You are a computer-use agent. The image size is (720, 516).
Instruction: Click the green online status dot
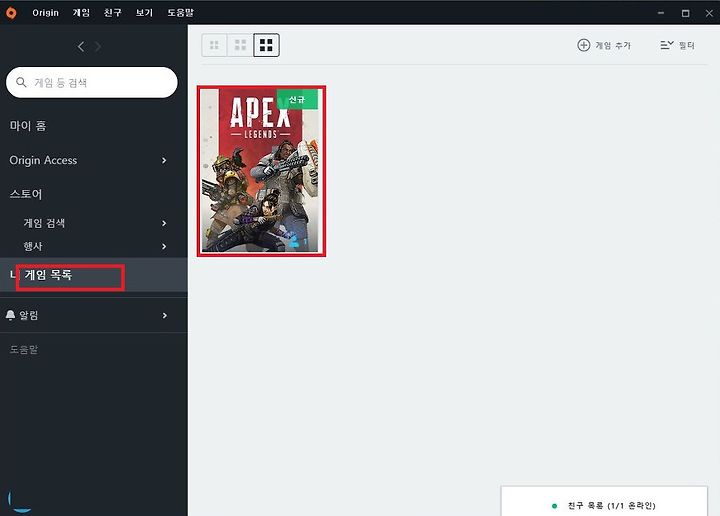554,506
